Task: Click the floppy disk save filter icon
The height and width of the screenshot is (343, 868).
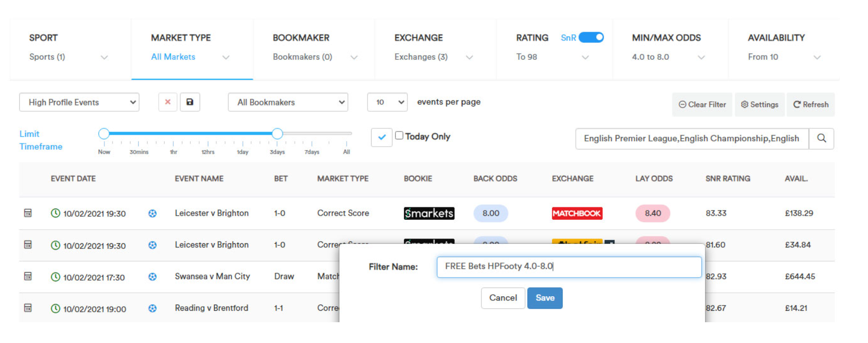Action: (x=190, y=102)
